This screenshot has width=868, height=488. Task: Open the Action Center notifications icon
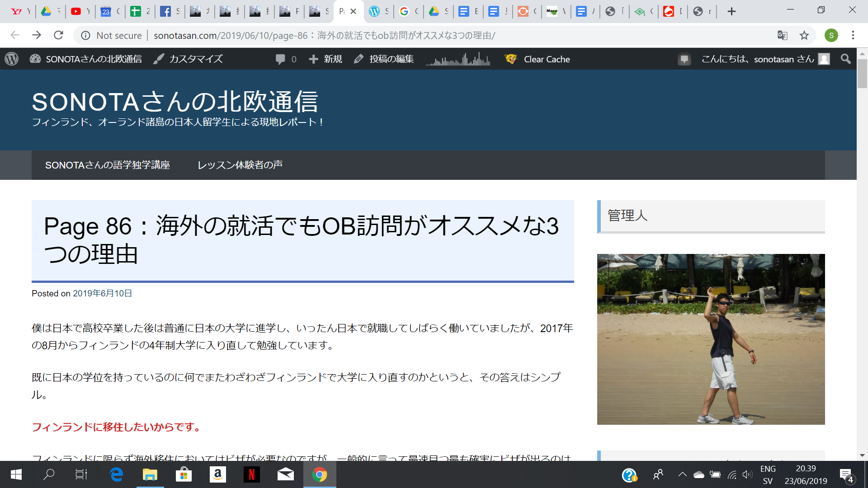[846, 475]
